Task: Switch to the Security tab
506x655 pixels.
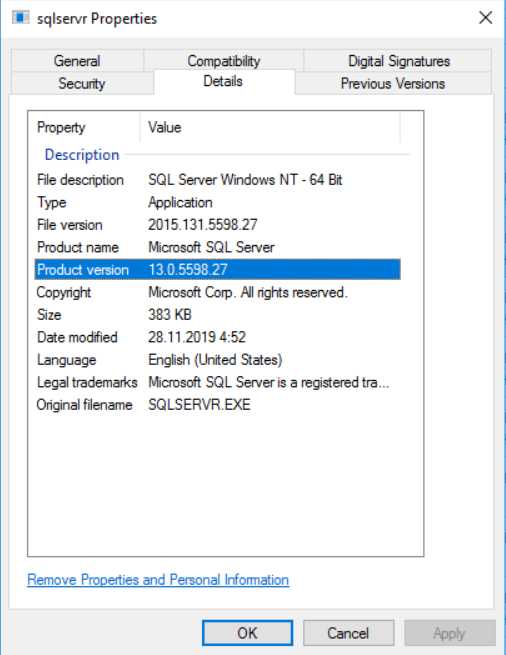Action: [x=81, y=84]
